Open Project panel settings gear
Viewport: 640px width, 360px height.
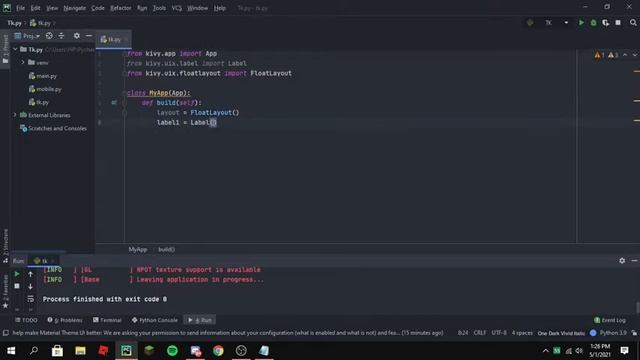77,36
